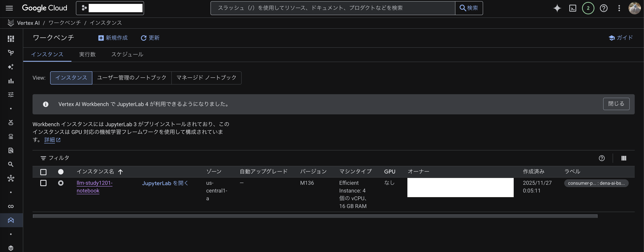Click the Vertex AI dashboard sidebar icon
This screenshot has width=644, height=252.
click(x=11, y=39)
